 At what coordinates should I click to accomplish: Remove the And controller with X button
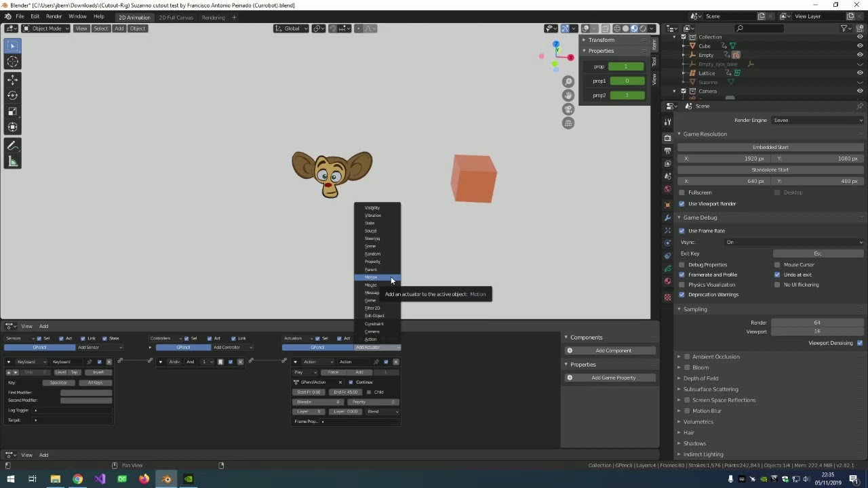coord(240,362)
